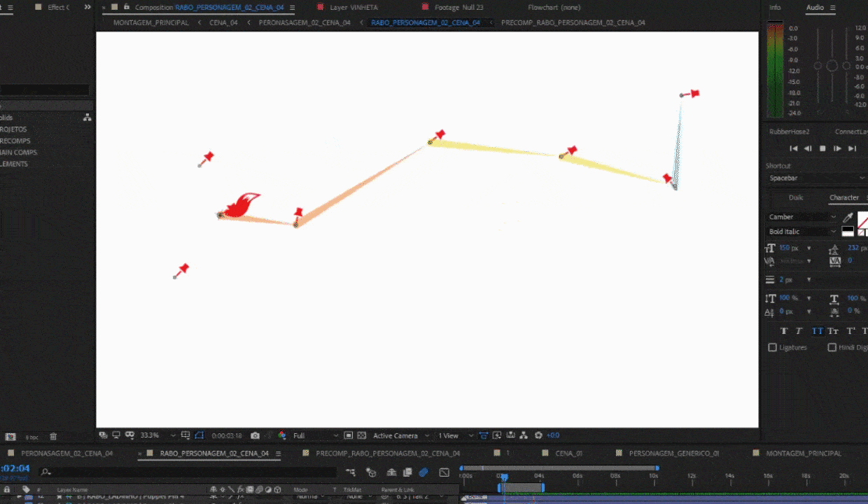Set black and white swatch colors
Viewport: 868px width, 504px height.
[x=848, y=232]
